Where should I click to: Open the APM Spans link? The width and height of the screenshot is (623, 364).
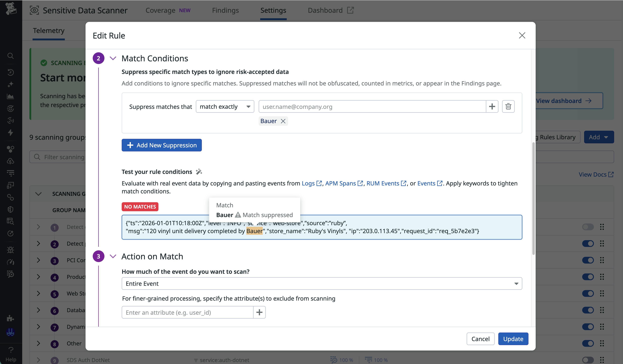tap(341, 183)
